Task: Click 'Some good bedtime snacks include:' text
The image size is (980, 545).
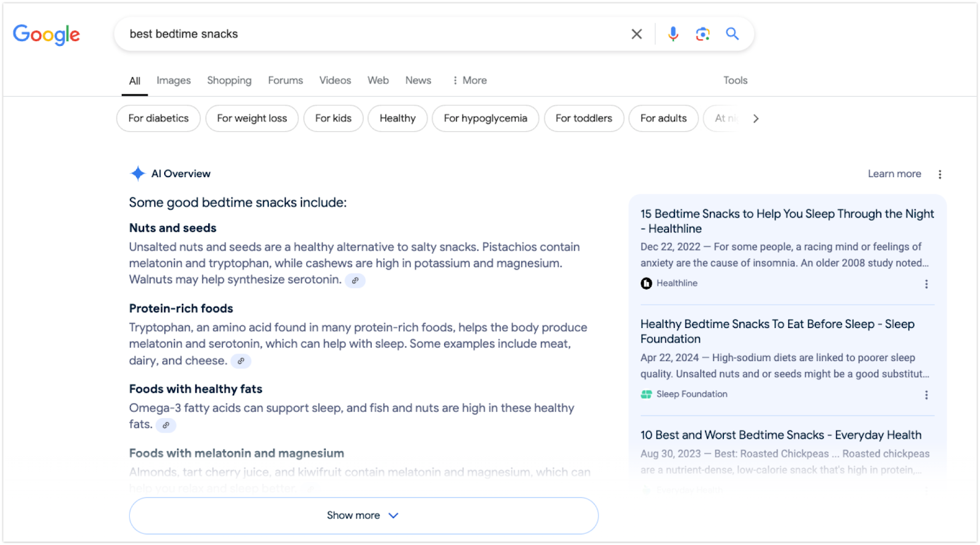Action: (x=238, y=203)
